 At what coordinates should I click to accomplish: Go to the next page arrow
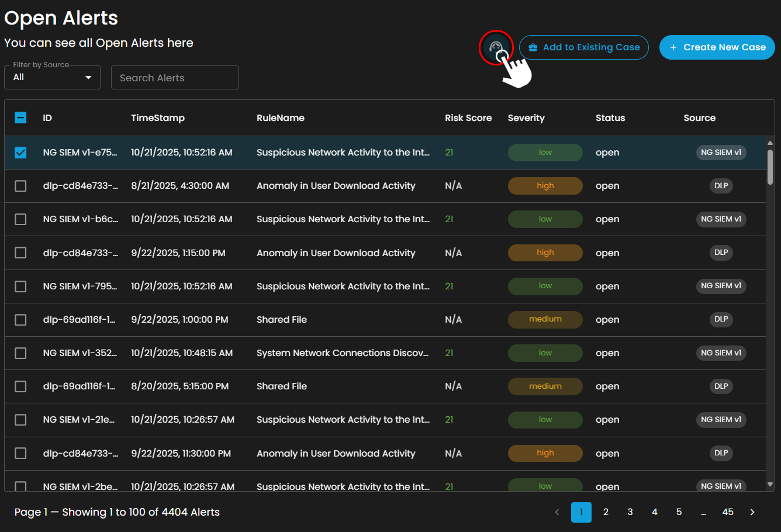tap(752, 512)
